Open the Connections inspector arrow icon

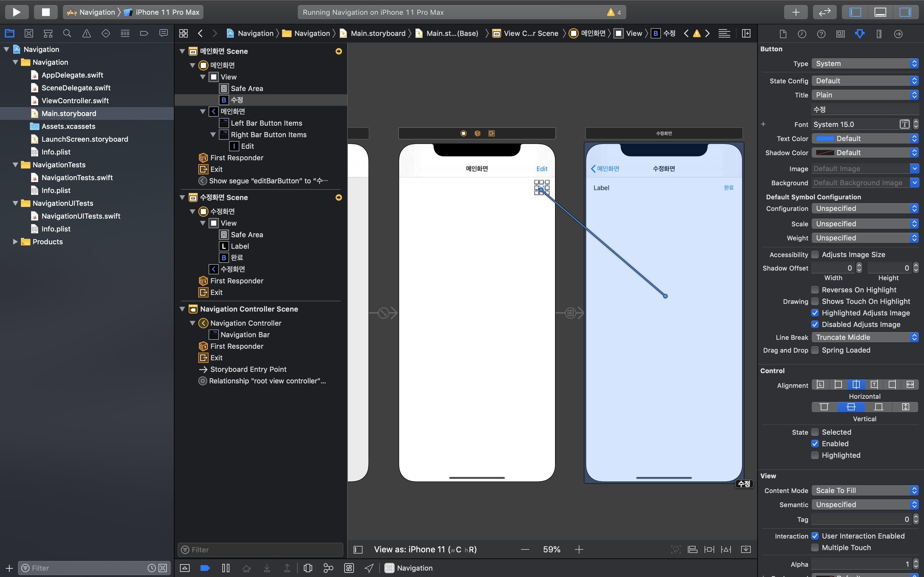[898, 34]
